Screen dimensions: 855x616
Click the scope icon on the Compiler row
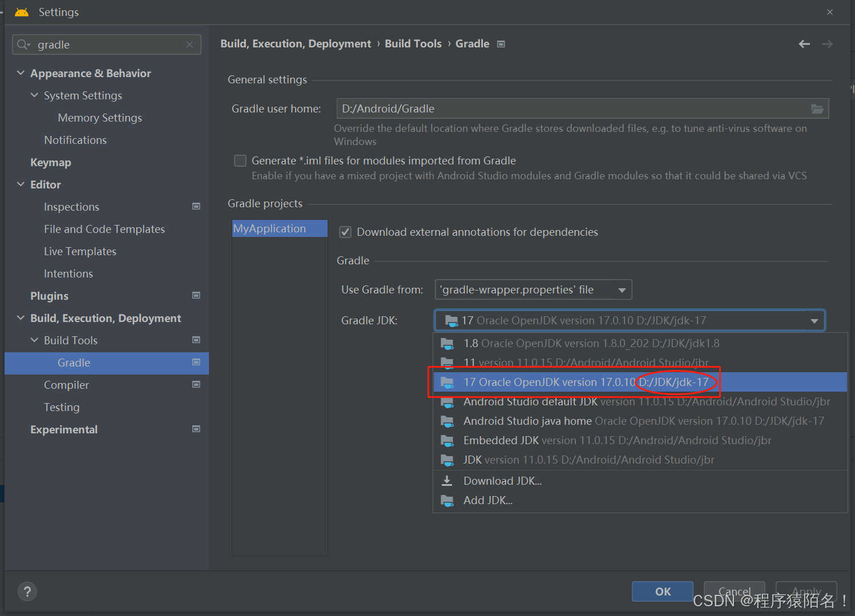[x=196, y=384]
